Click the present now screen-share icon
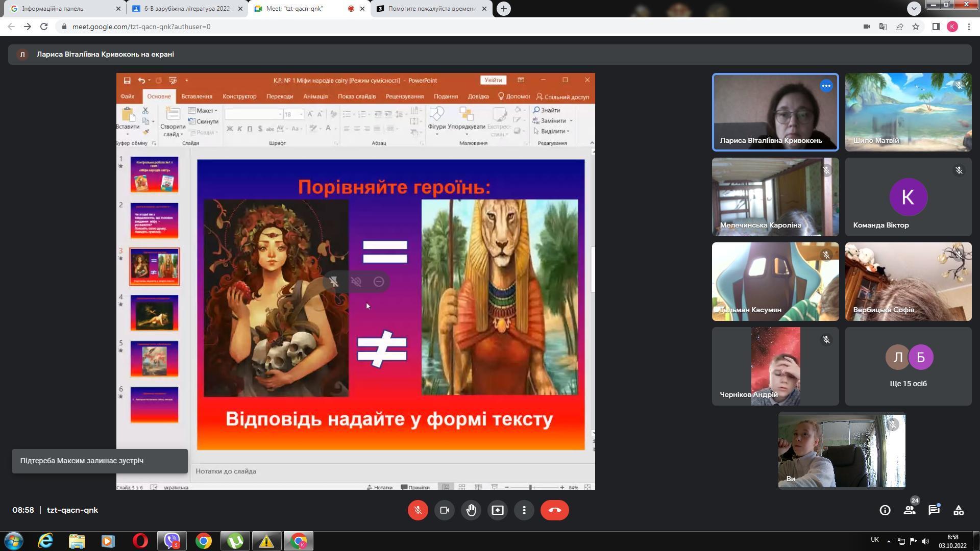The height and width of the screenshot is (551, 980). click(x=497, y=510)
